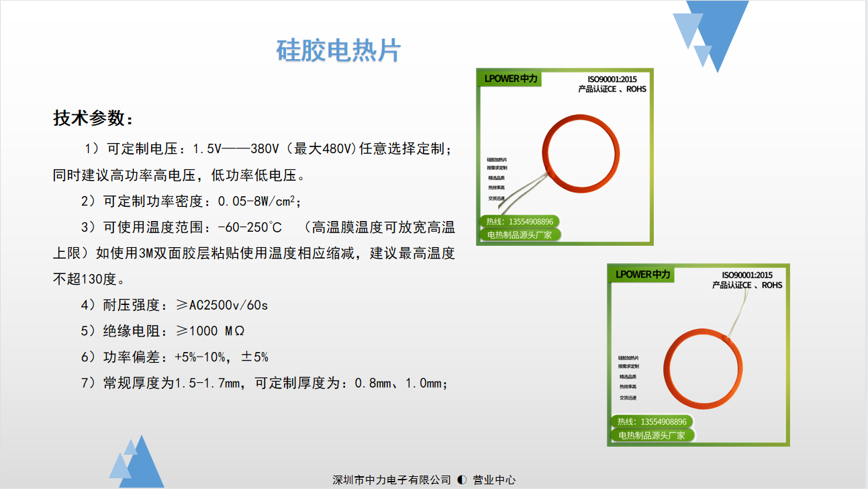
Task: Click the 热线 13554908896 badge in upper image
Action: click(520, 222)
